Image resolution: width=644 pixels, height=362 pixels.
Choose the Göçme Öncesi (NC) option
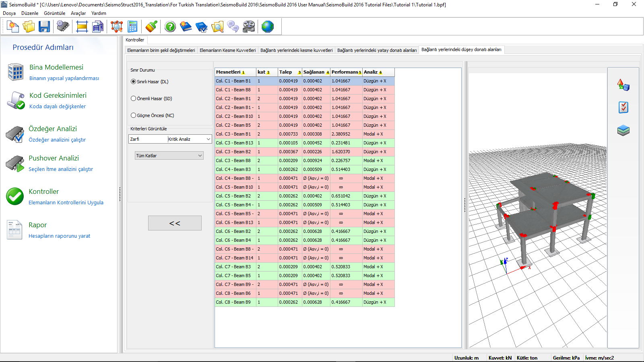pyautogui.click(x=134, y=115)
